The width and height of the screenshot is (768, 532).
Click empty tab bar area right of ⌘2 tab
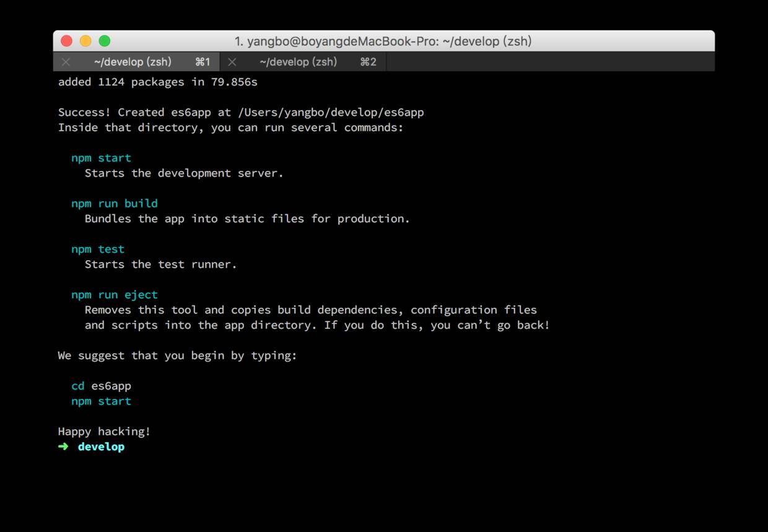(x=550, y=62)
